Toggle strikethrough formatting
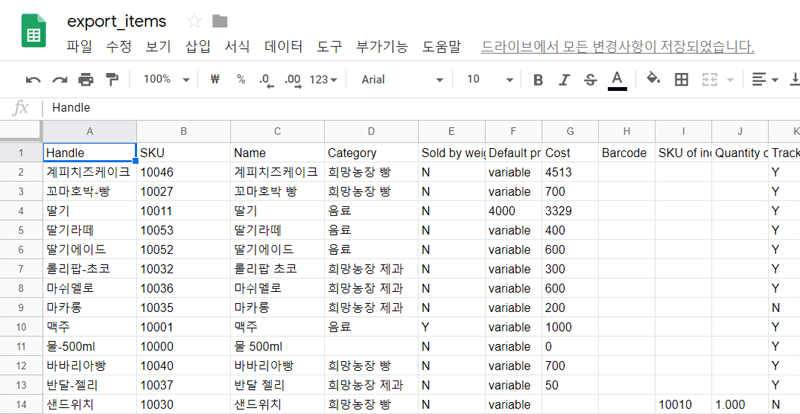Image resolution: width=800 pixels, height=414 pixels. 590,80
